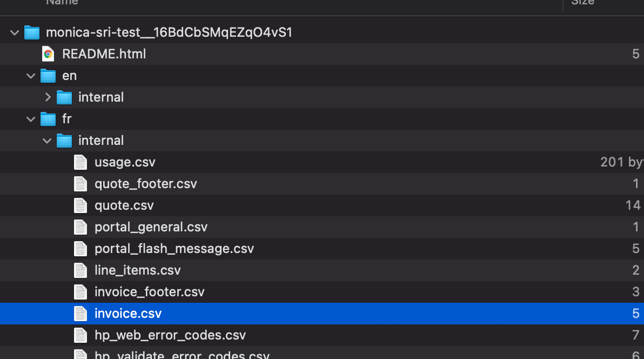Click the document icon for hp_web_error_codes.csv

[81, 335]
